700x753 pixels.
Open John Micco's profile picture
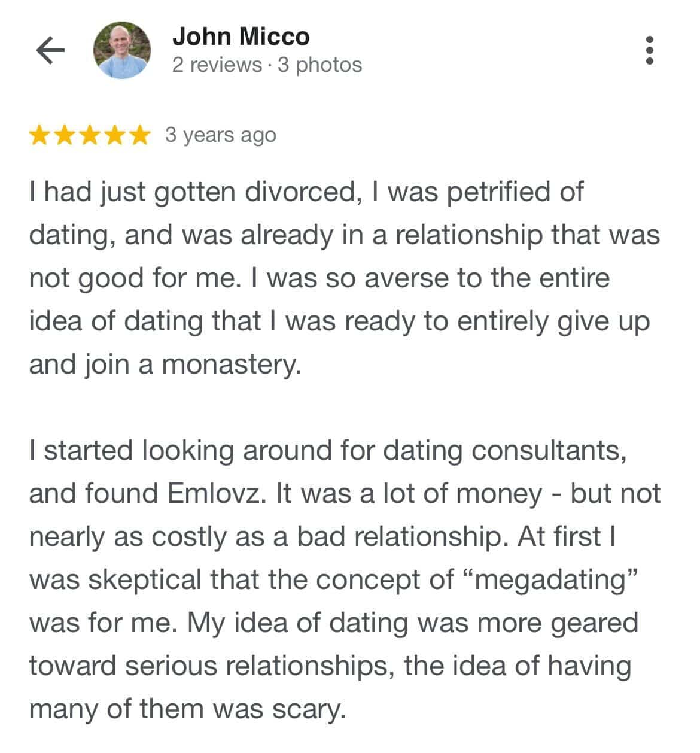[121, 51]
